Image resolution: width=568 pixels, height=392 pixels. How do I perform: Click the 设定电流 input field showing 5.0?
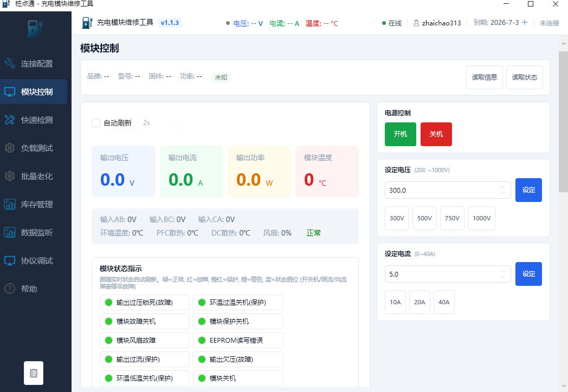(448, 274)
